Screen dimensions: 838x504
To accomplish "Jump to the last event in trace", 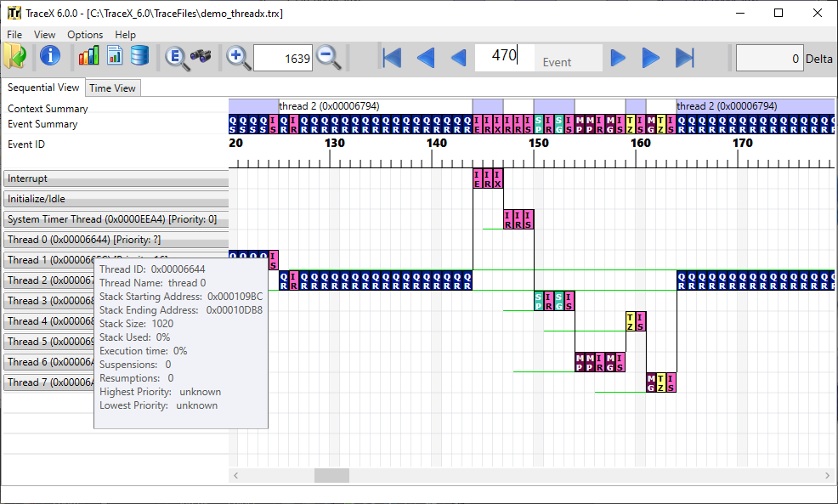I will click(x=685, y=58).
